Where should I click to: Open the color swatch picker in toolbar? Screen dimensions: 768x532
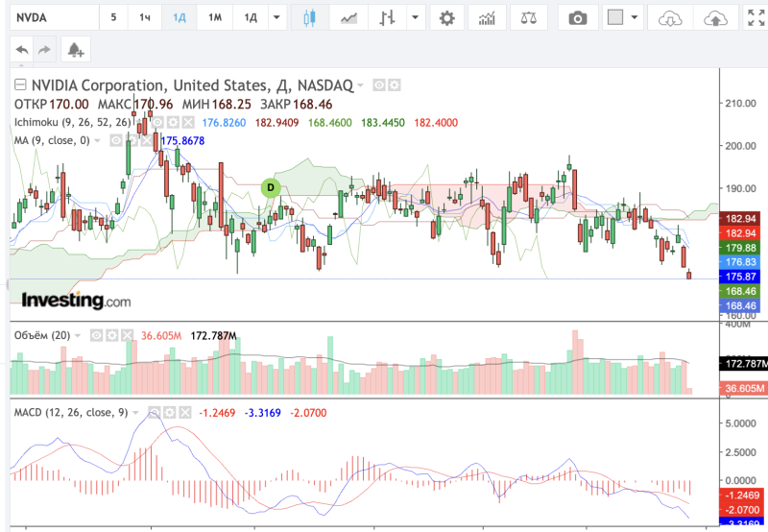[616, 18]
